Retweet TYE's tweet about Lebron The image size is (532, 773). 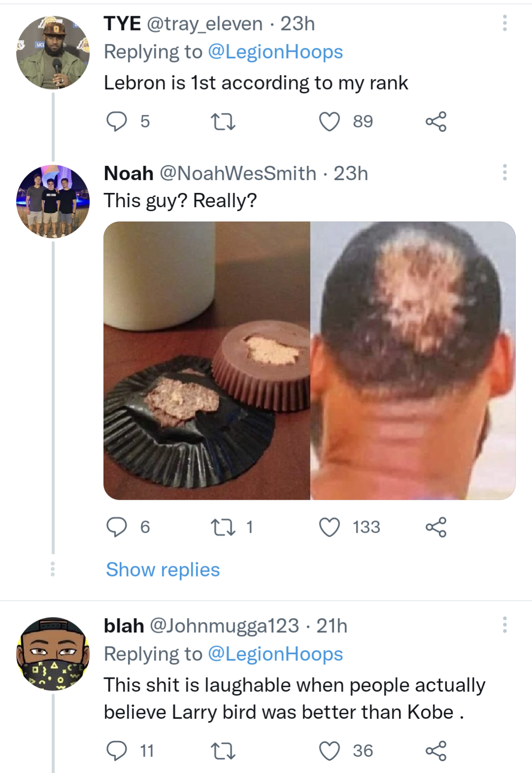pyautogui.click(x=223, y=121)
